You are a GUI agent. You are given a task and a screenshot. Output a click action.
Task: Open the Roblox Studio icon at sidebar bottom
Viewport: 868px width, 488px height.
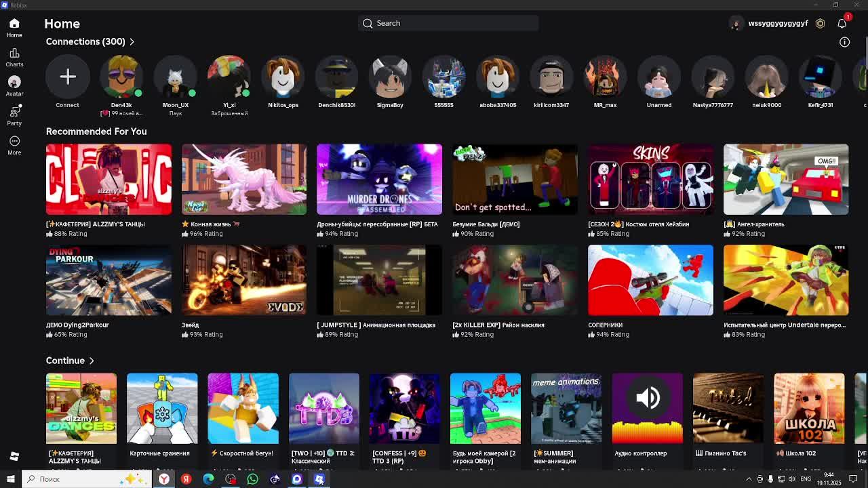click(x=14, y=456)
